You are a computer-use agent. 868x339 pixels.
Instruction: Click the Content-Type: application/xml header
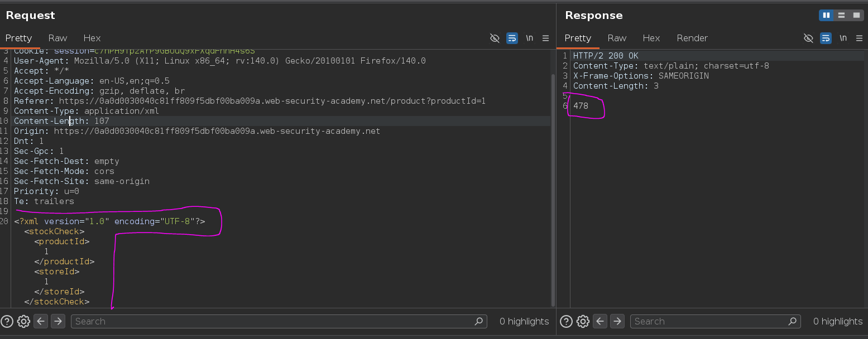click(87, 111)
